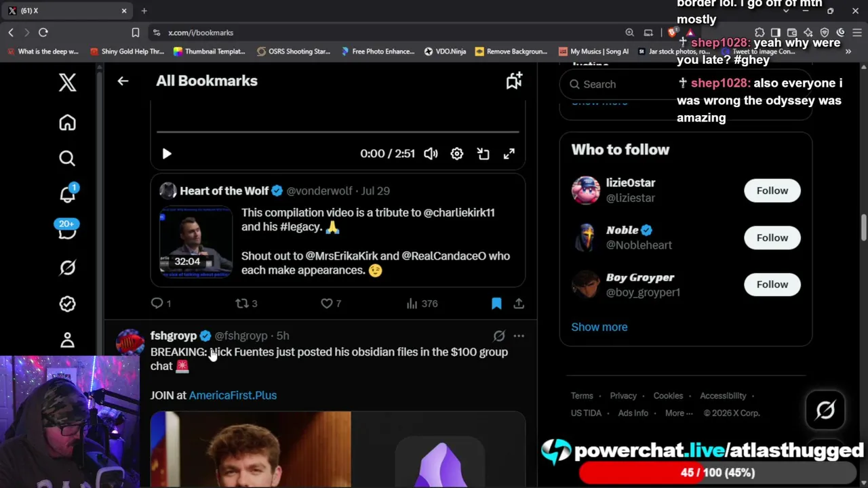The height and width of the screenshot is (488, 868).
Task: Click the page vertical scrollbar thumb
Action: click(863, 227)
